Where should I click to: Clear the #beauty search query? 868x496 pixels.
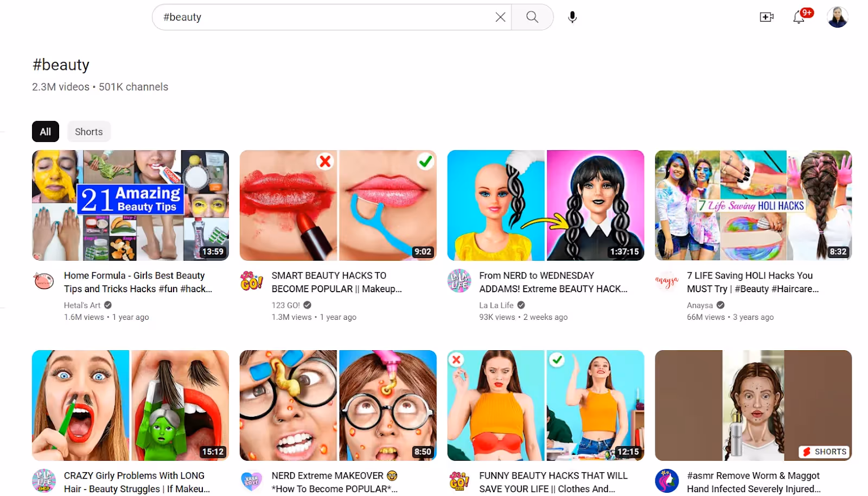[500, 17]
